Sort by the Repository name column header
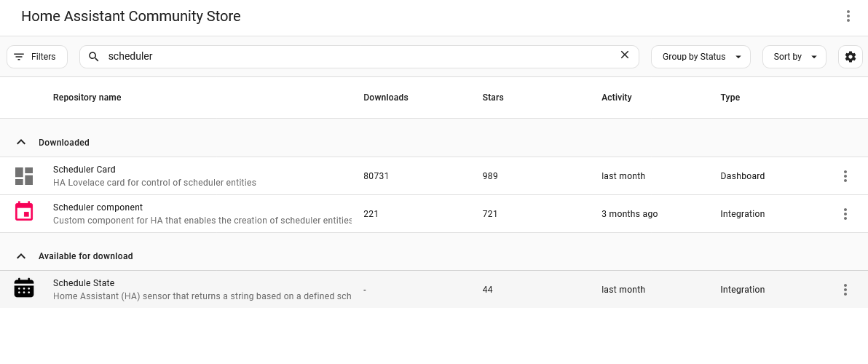868x364 pixels. click(87, 98)
